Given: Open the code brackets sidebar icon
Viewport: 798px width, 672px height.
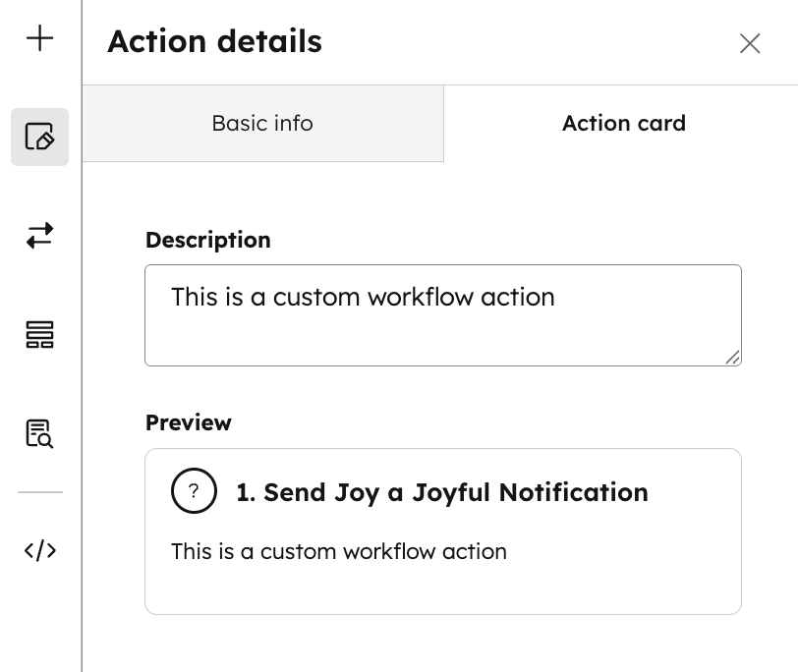Looking at the screenshot, I should coord(39,550).
